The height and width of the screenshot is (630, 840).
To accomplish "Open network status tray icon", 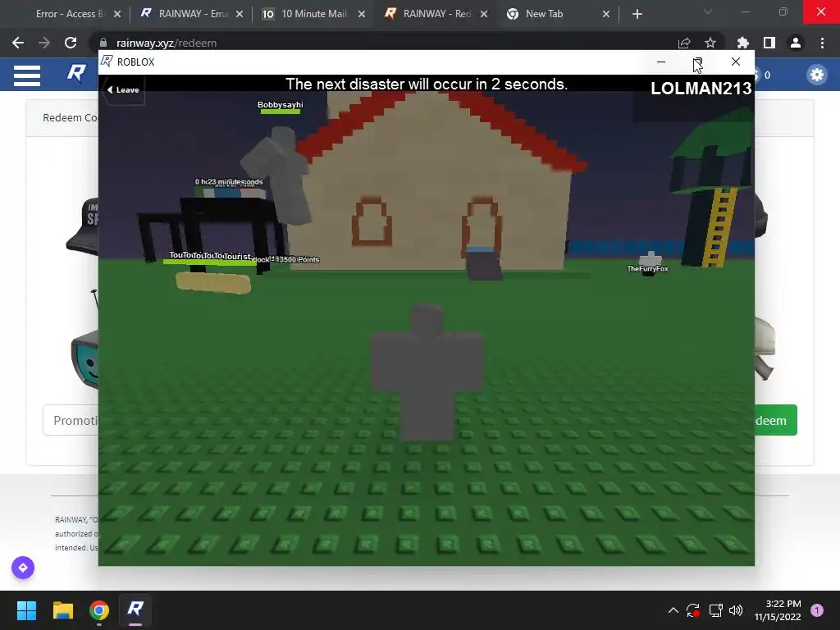I will coord(715,610).
